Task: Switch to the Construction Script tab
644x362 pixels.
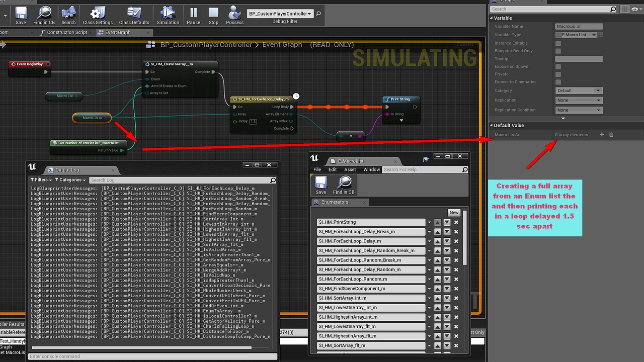Action: [66, 32]
